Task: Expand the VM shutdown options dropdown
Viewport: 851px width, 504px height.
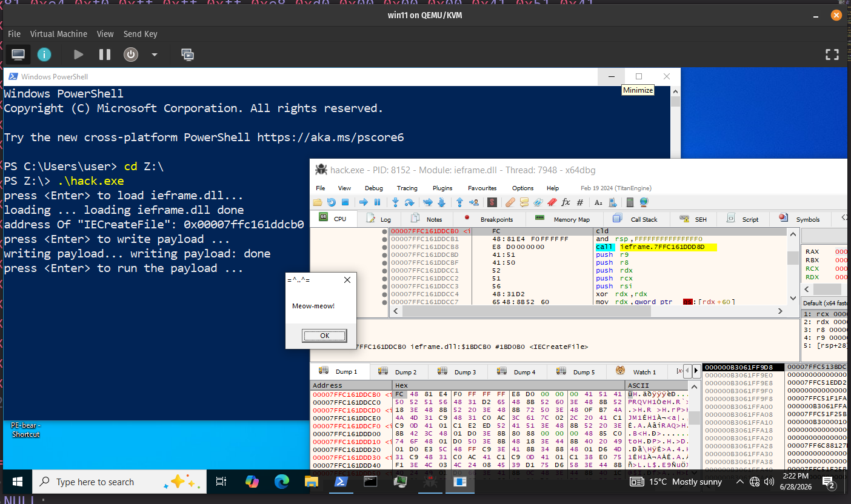Action: tap(154, 55)
